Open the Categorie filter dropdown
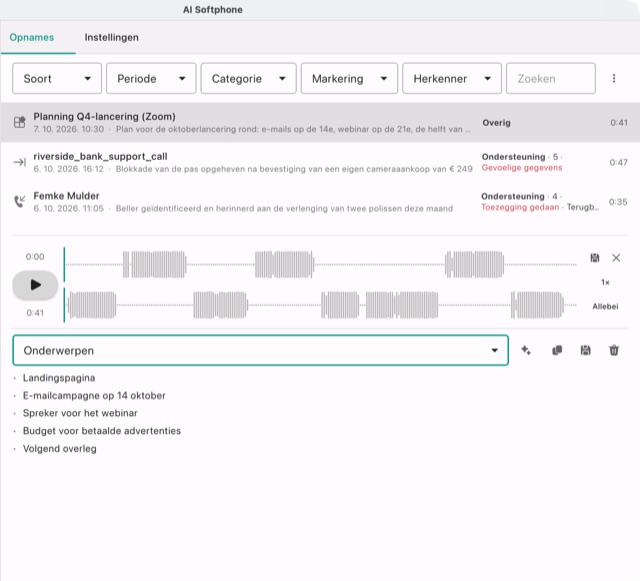The image size is (640, 581). (x=249, y=78)
